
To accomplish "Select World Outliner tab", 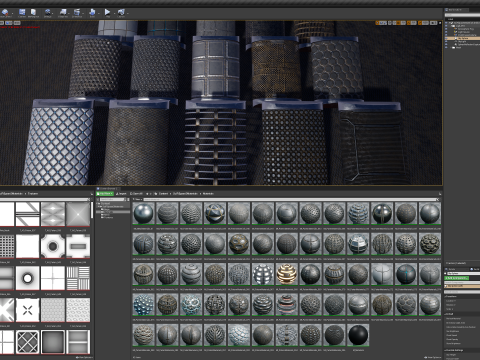I will (x=455, y=10).
